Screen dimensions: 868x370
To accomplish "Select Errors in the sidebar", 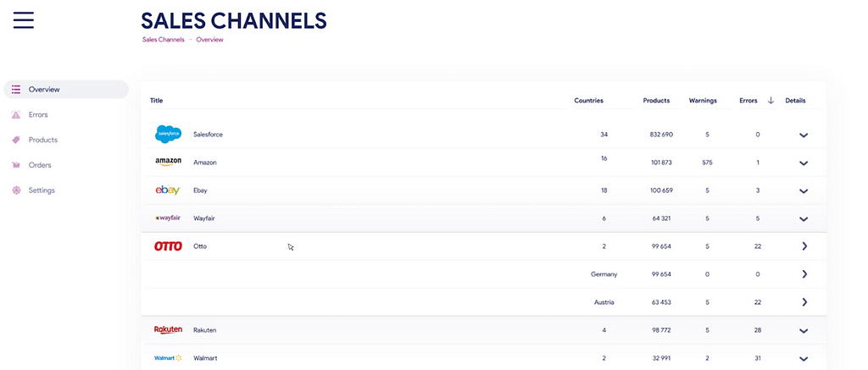I will (38, 114).
